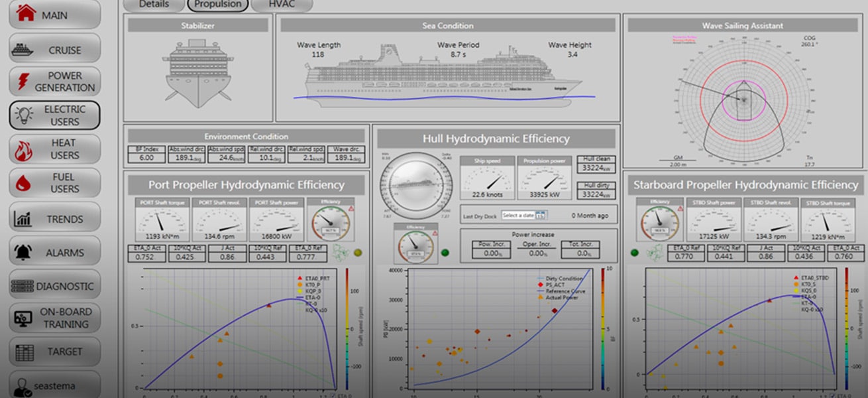868x398 pixels.
Task: Click the Power Generation lightning bolt icon
Action: (23, 82)
